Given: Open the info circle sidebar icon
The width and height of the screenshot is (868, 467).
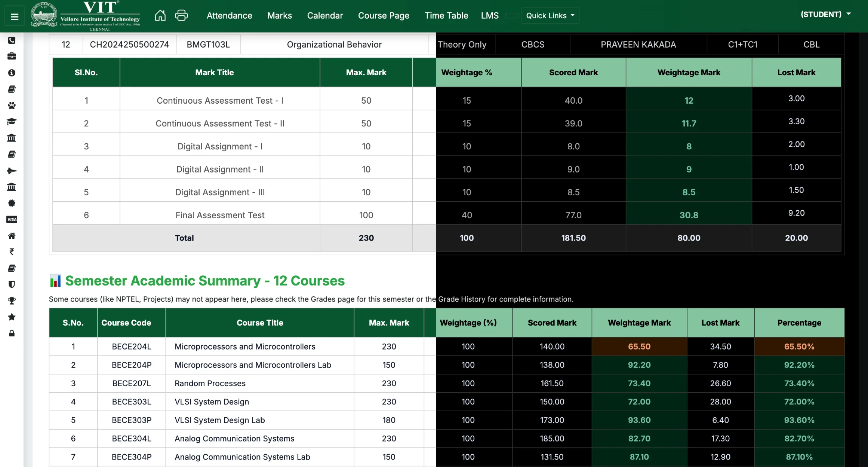Looking at the screenshot, I should coord(12,73).
